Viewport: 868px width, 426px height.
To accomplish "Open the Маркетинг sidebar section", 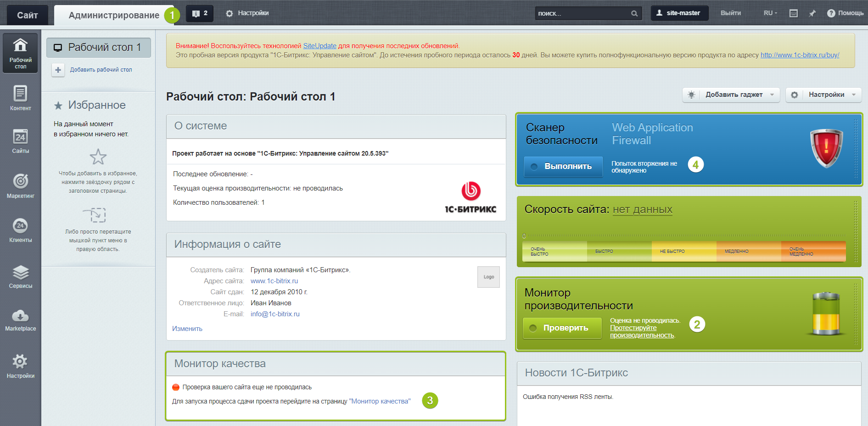I will 21,185.
